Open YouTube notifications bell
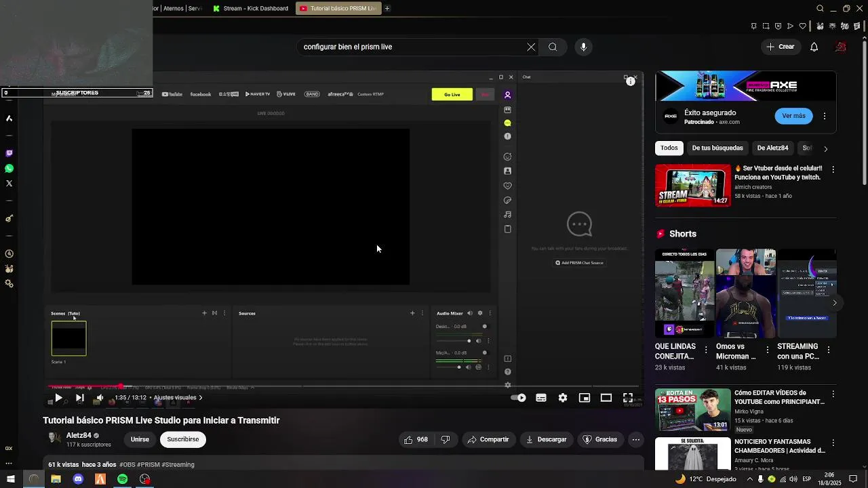 [814, 47]
